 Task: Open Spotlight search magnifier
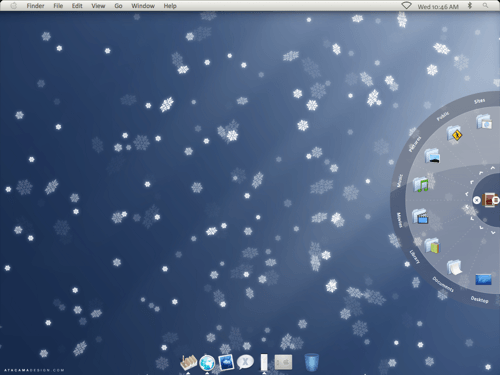pos(486,6)
